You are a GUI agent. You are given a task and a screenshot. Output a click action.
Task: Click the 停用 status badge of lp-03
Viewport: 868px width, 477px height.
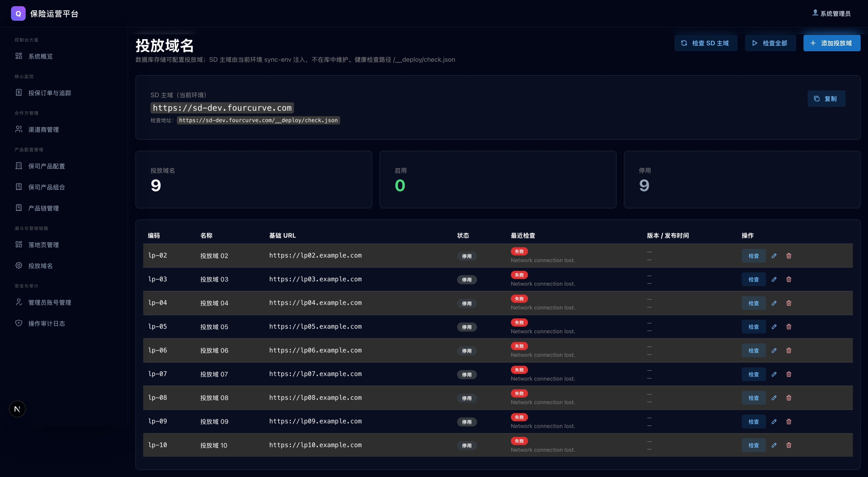(x=467, y=280)
